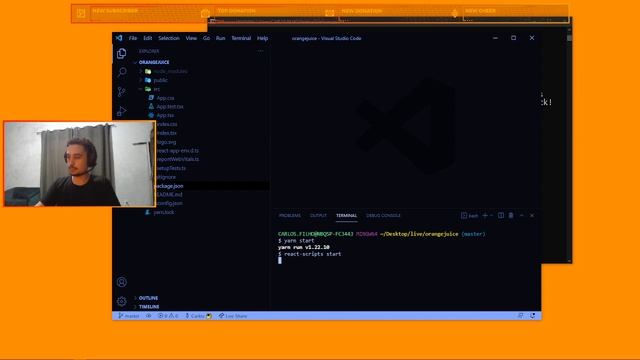Open react-app-env.d.ts in the file tree
Screen dimensions: 640x360
tap(178, 151)
